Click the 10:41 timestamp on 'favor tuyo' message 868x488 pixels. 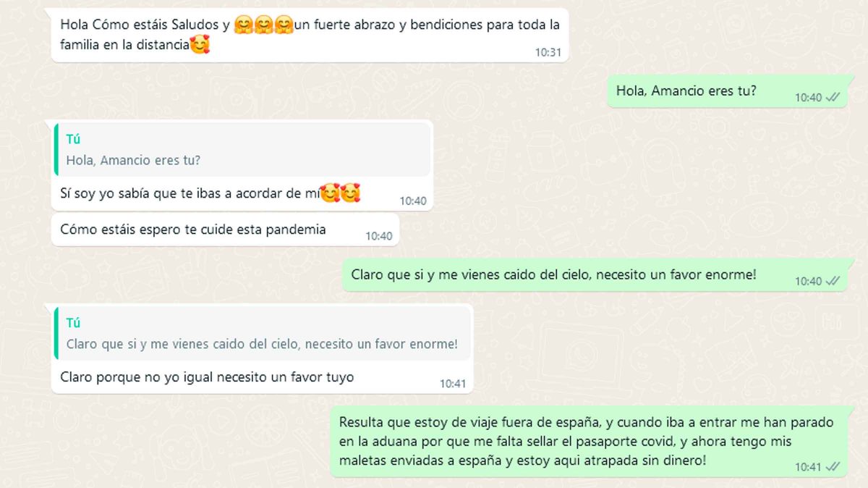(x=453, y=384)
